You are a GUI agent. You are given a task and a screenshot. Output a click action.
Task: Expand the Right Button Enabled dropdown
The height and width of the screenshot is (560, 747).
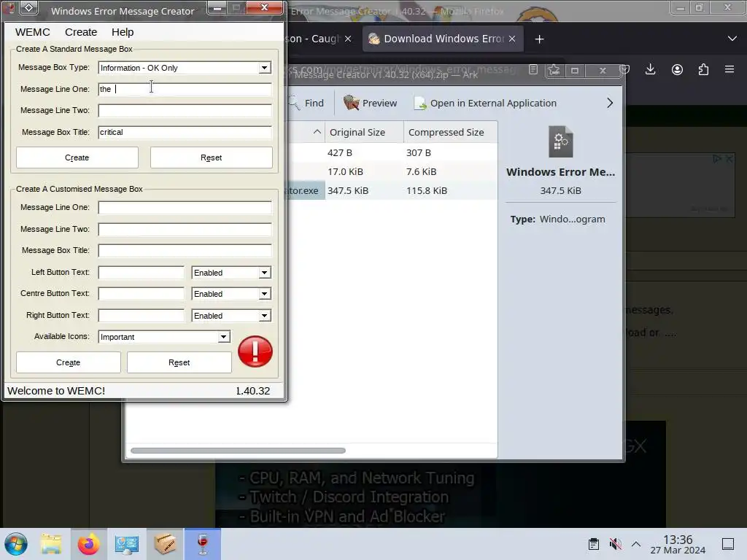pos(264,315)
